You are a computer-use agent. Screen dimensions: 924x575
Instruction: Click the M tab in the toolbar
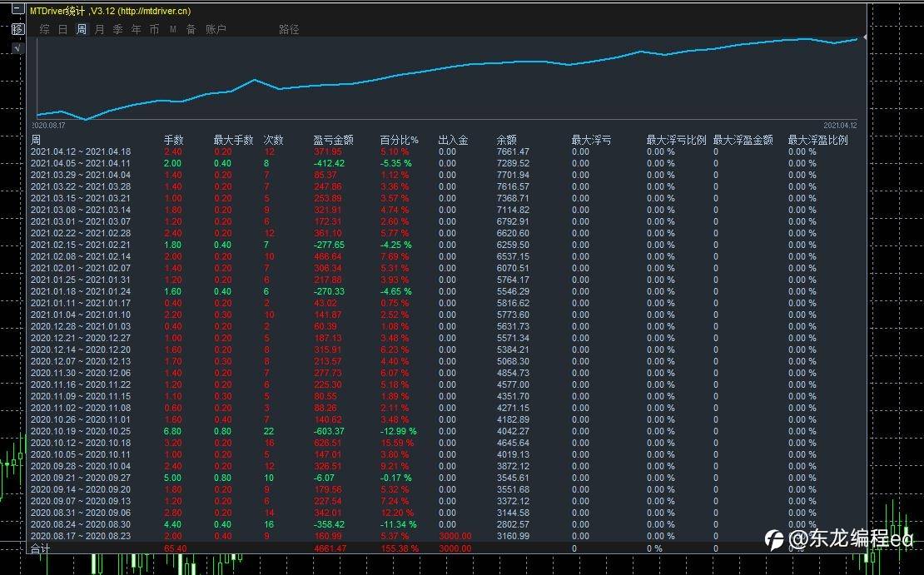[173, 30]
